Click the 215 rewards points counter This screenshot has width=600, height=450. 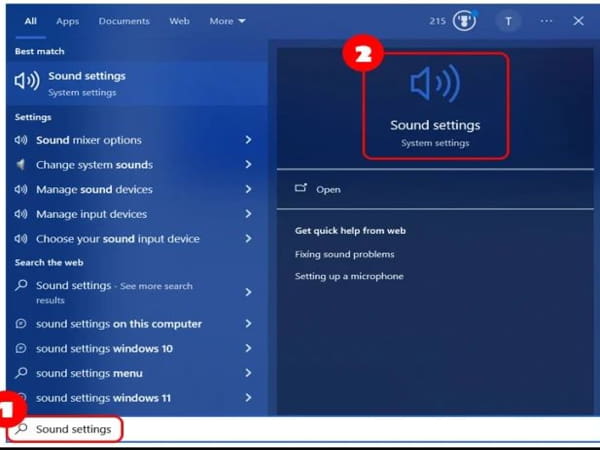coord(437,21)
